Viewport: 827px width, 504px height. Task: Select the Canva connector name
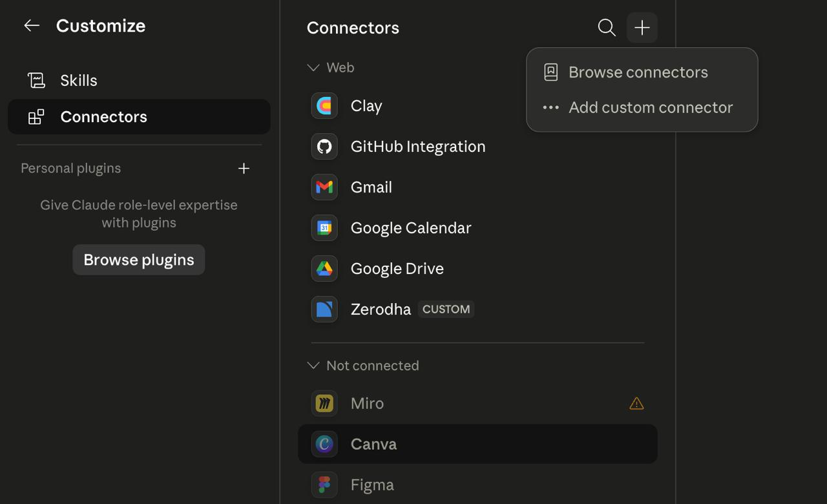pos(373,444)
